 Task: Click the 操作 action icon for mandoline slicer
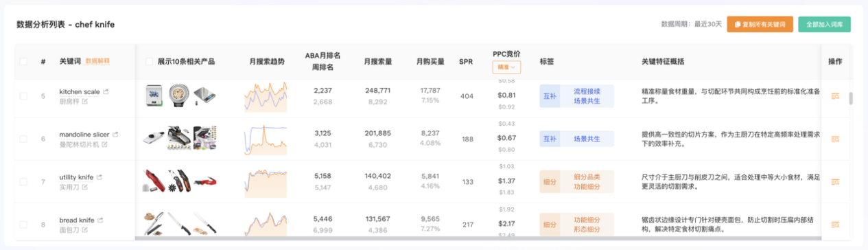[835, 139]
